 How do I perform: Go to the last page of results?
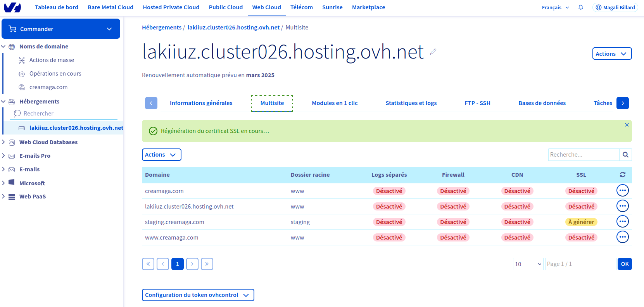[207, 264]
